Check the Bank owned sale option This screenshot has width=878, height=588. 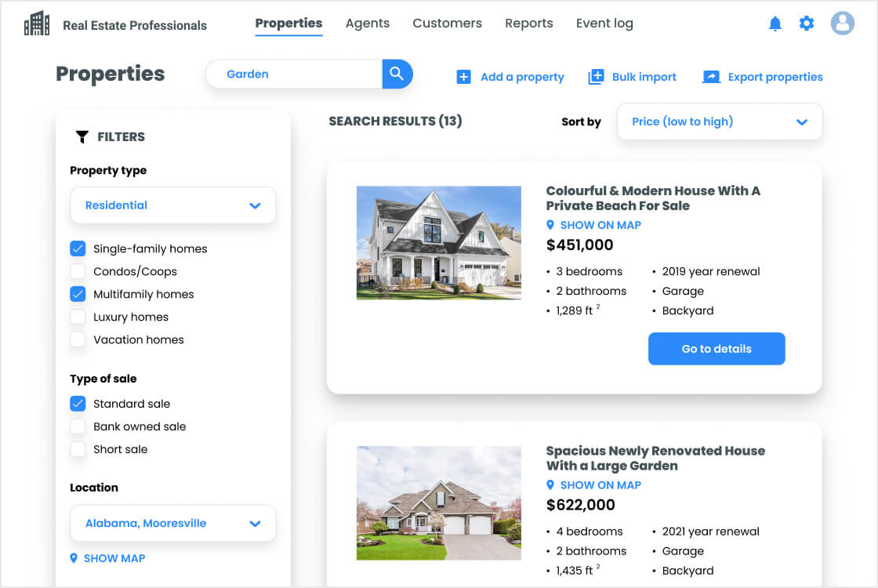click(78, 426)
